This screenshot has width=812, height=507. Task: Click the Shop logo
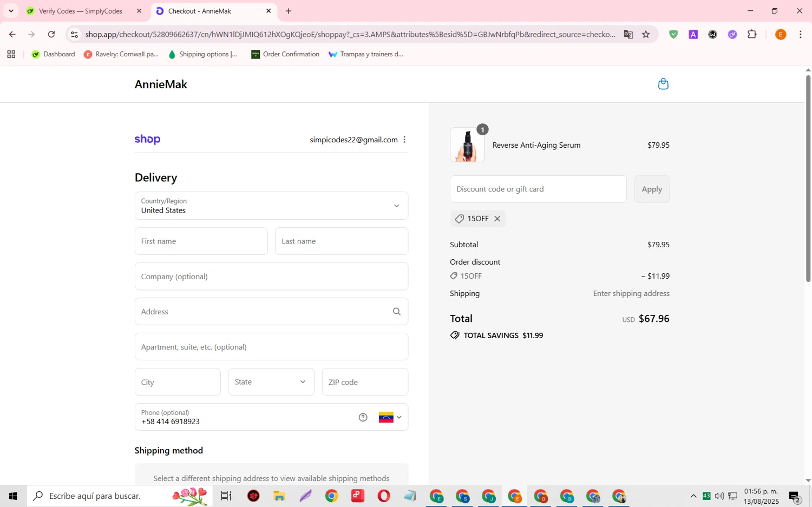(147, 140)
